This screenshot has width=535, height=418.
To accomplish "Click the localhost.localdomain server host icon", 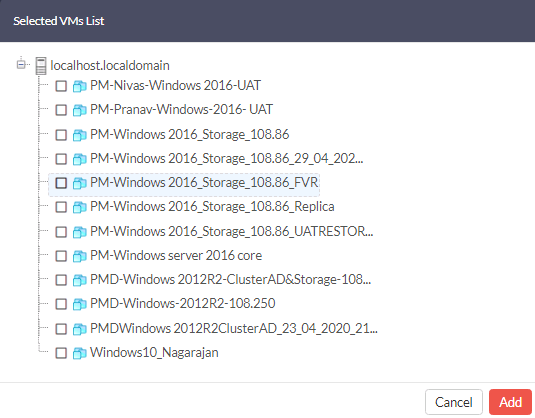I will coord(41,66).
